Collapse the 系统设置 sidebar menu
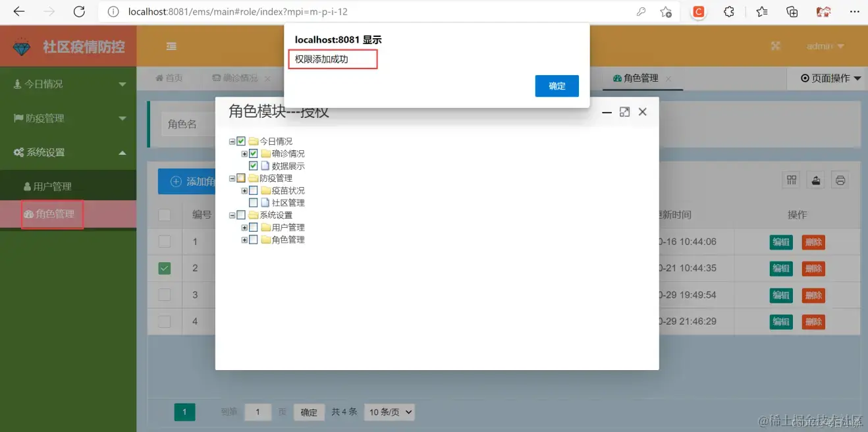868x432 pixels. tap(68, 152)
